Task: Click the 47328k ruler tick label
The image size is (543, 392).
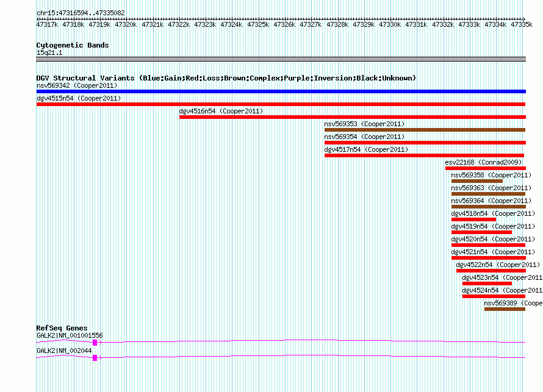Action: click(x=337, y=24)
